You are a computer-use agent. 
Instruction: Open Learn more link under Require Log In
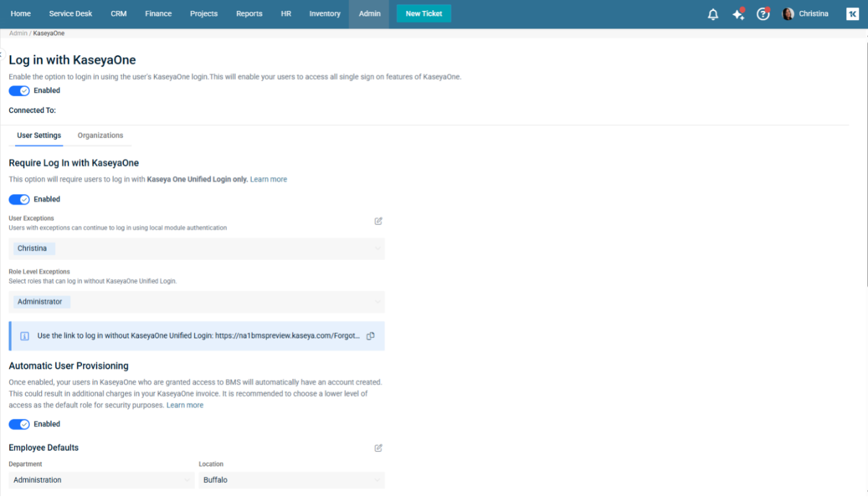268,180
